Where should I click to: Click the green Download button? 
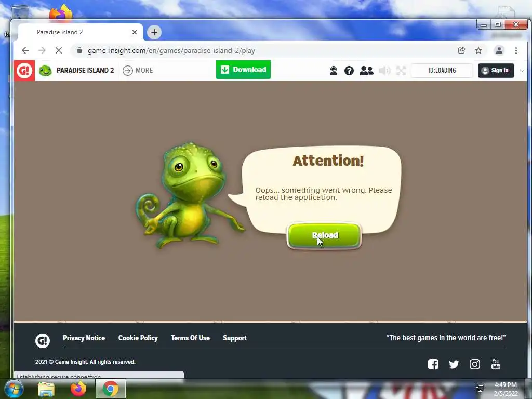(x=243, y=70)
